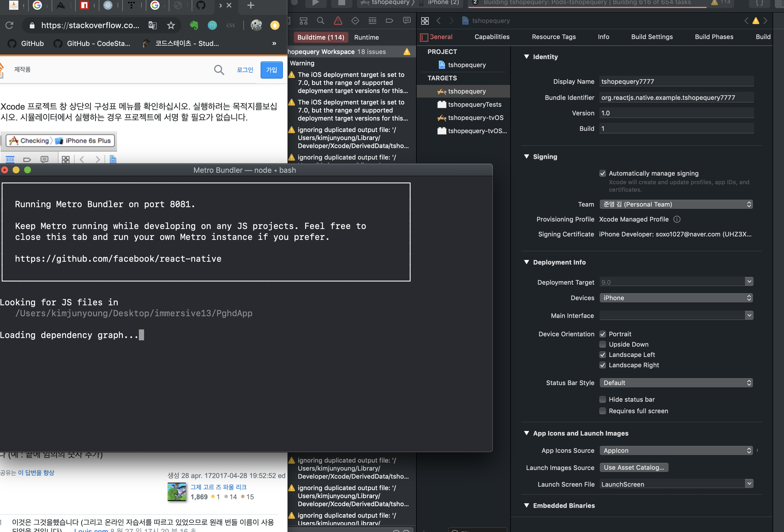This screenshot has width=784, height=532.
Task: Check the Hide status bar option
Action: (603, 399)
